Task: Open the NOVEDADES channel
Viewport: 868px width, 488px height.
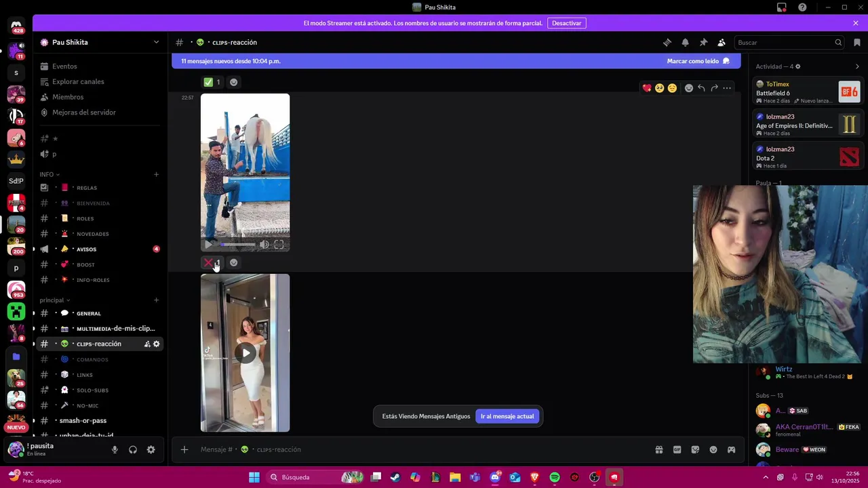Action: click(x=100, y=234)
